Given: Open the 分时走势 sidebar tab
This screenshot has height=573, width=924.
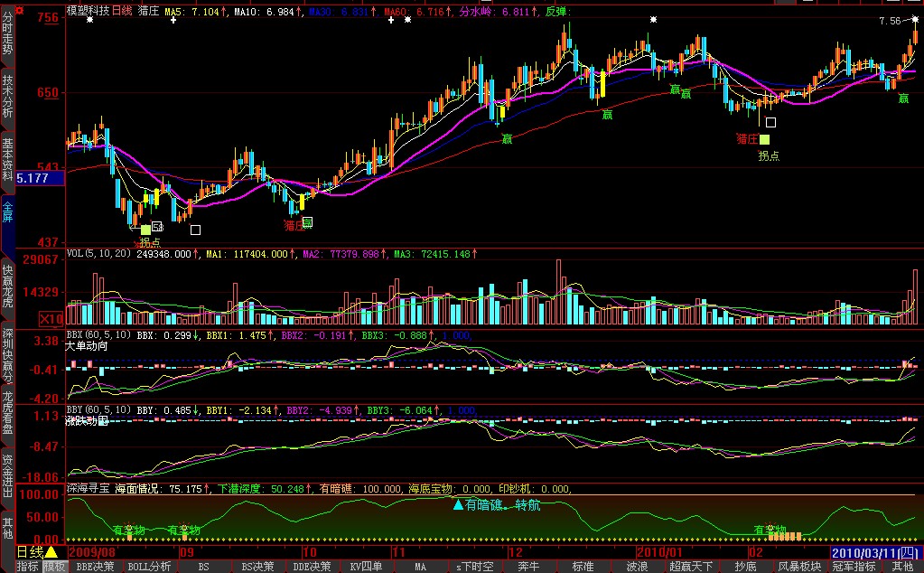Looking at the screenshot, I should 7,36.
